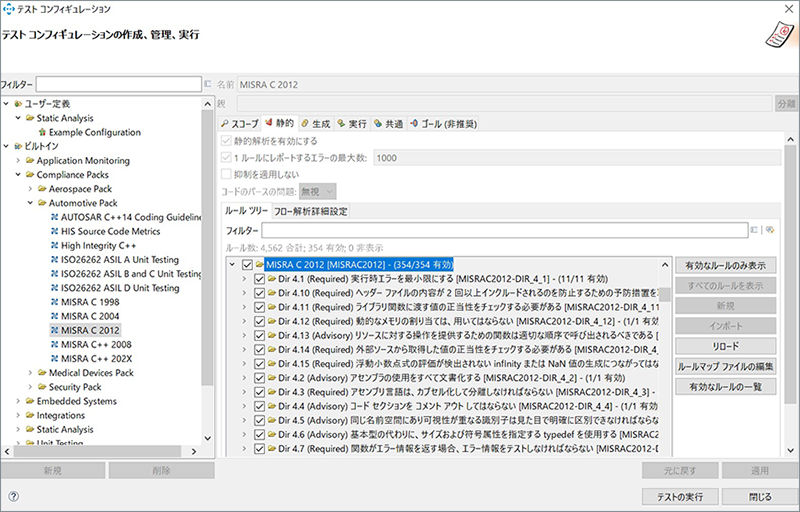Click the Embedded Systems folder icon
This screenshot has width=800, height=512.
tap(30, 401)
